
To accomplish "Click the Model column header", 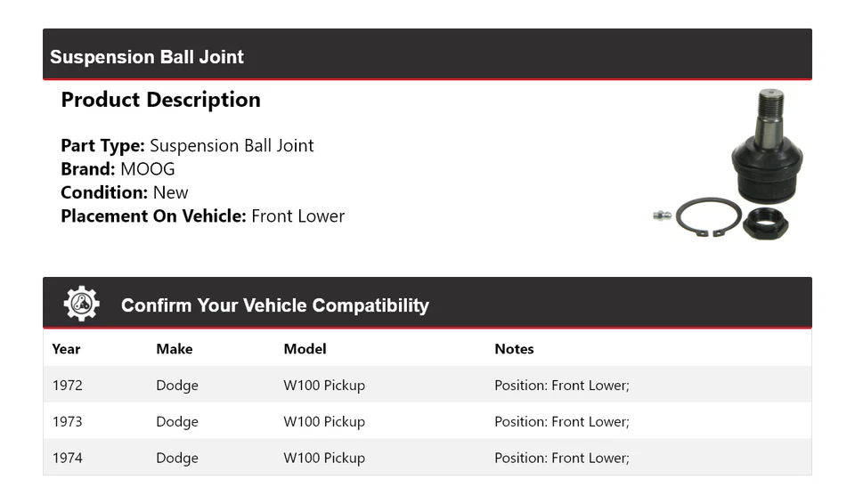I will 305,349.
